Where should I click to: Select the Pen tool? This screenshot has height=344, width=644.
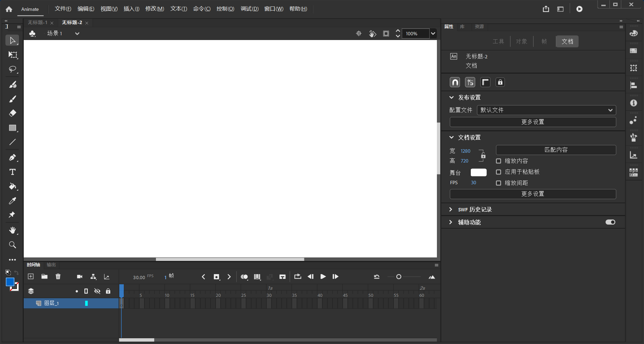tap(13, 157)
